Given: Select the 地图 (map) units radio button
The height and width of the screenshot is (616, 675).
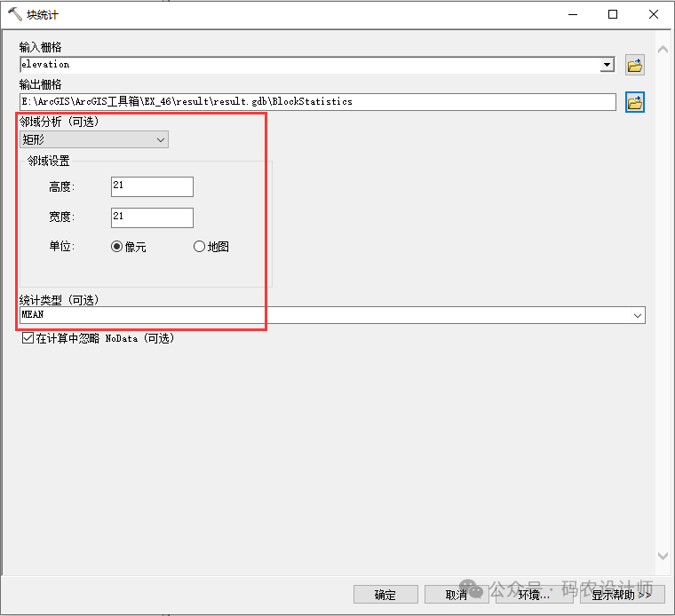Looking at the screenshot, I should pos(199,247).
